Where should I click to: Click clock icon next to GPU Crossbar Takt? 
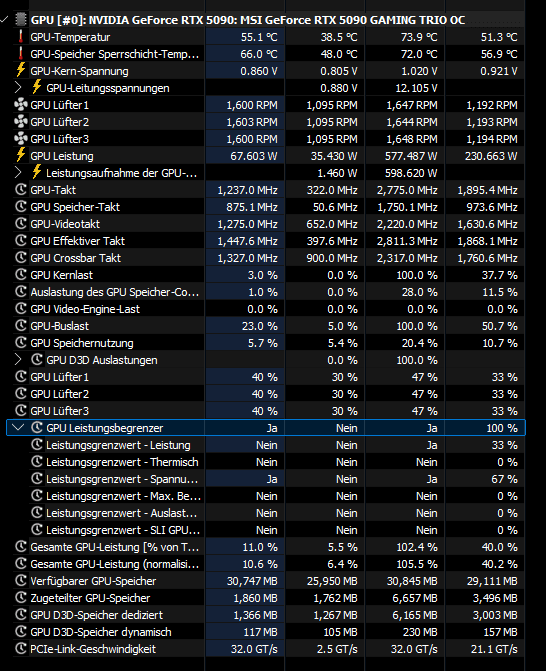pos(21,258)
